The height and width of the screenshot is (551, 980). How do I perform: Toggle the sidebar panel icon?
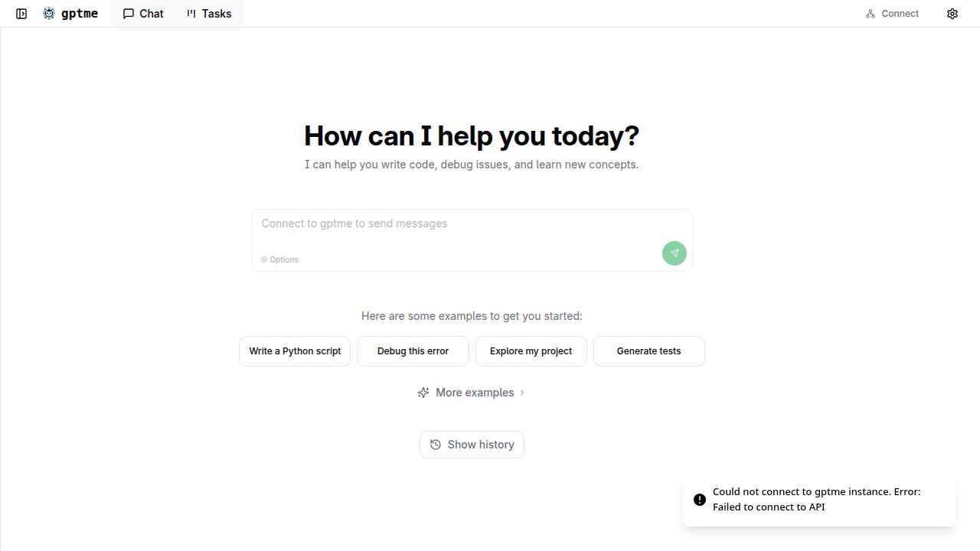point(21,14)
